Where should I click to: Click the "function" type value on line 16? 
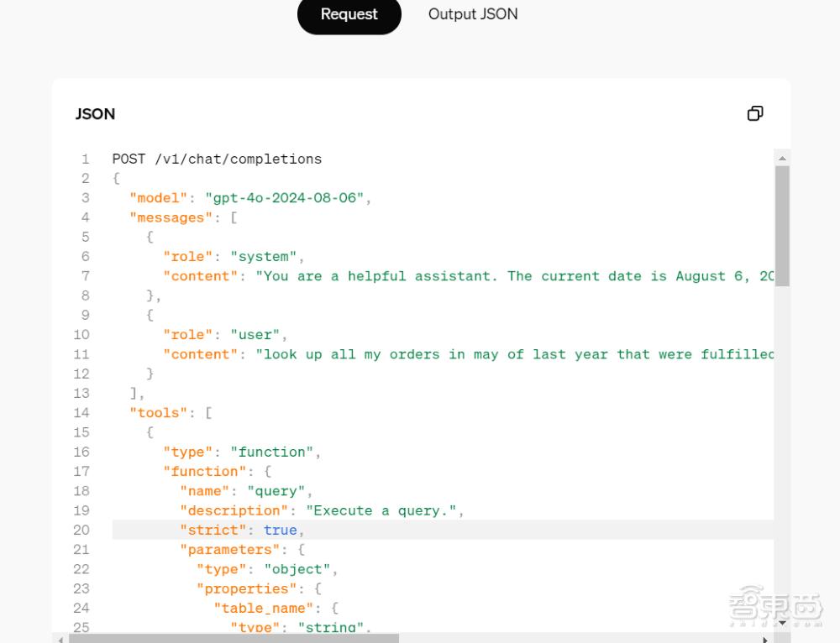[271, 452]
